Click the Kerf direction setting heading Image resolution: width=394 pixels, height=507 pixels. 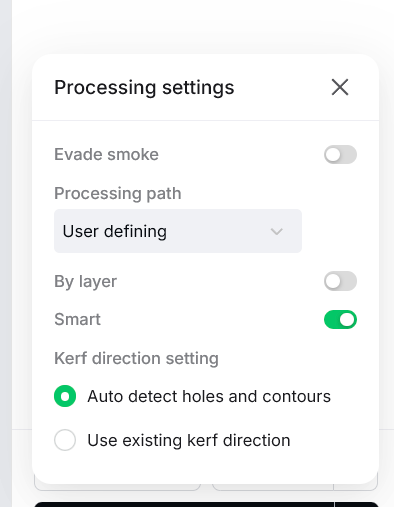[x=136, y=358]
